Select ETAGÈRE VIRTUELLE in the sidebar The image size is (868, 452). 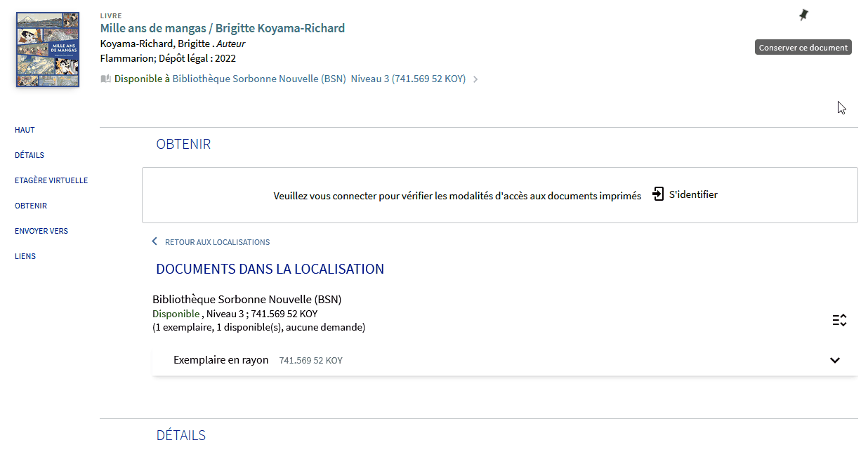click(x=51, y=180)
